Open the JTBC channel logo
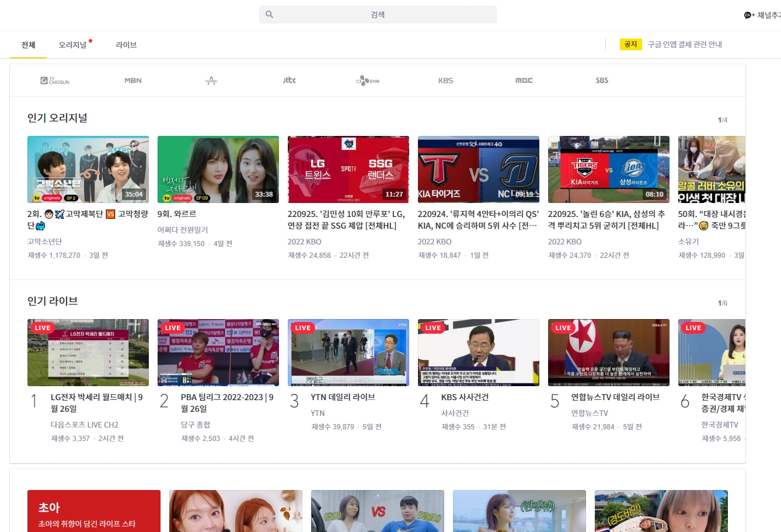Image resolution: width=781 pixels, height=532 pixels. (x=289, y=80)
